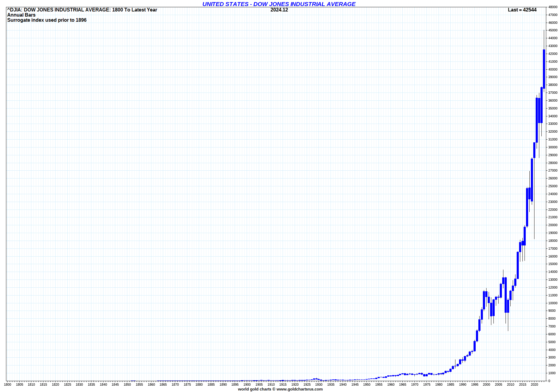Screen dimensions: 558x392
Task: Select the 30000 price-axis label
Action: 553,147
